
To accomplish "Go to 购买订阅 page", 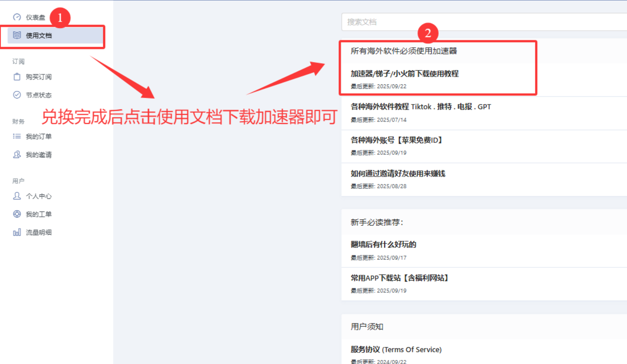I will 39,77.
